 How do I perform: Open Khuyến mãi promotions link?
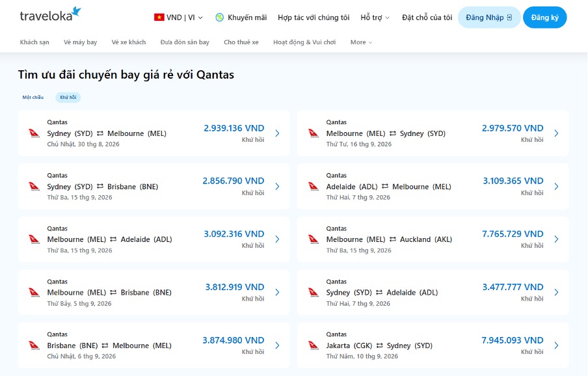(x=241, y=18)
